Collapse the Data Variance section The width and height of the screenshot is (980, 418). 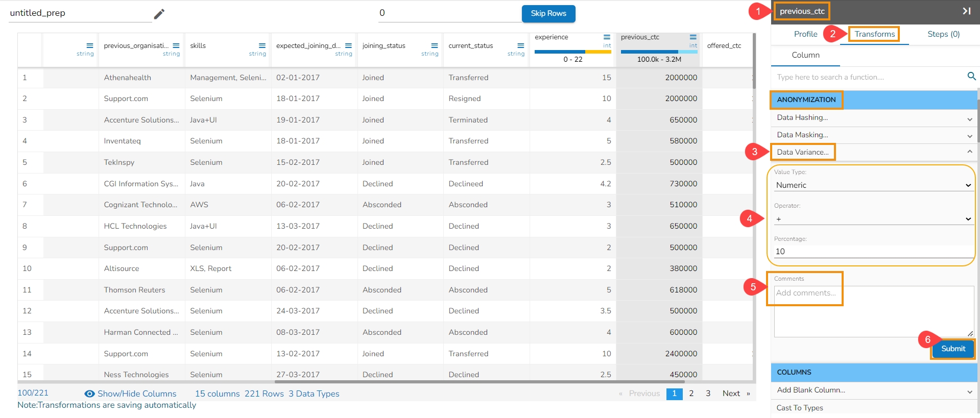873,152
